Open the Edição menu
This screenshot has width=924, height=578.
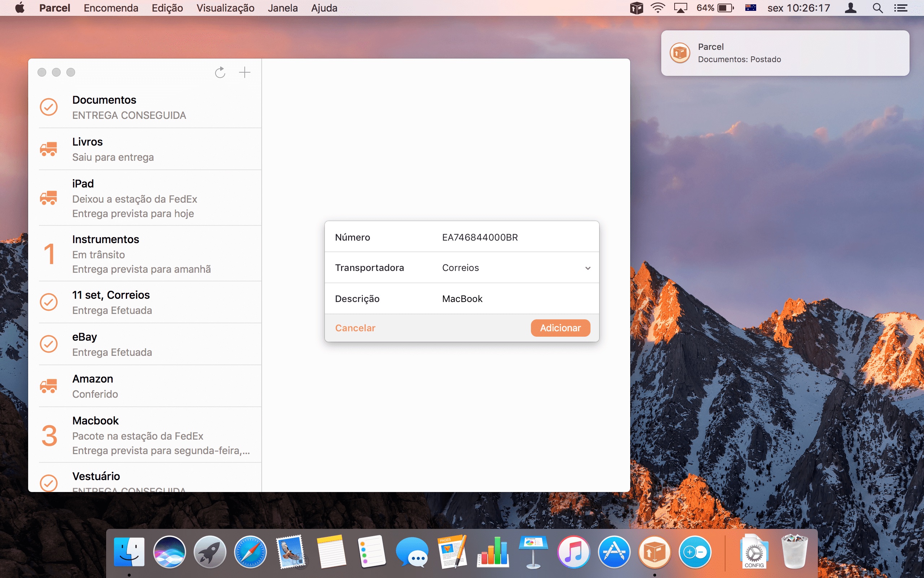click(x=167, y=8)
